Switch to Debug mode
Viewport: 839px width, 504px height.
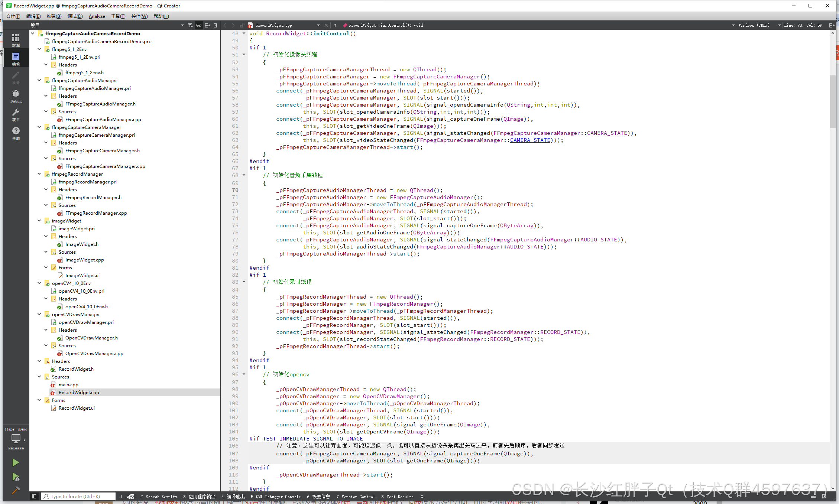[16, 95]
